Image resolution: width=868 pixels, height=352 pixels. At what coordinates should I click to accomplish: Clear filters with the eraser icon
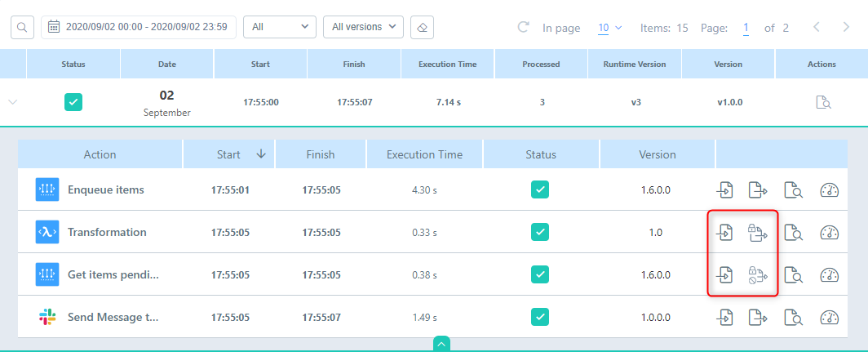pos(422,27)
